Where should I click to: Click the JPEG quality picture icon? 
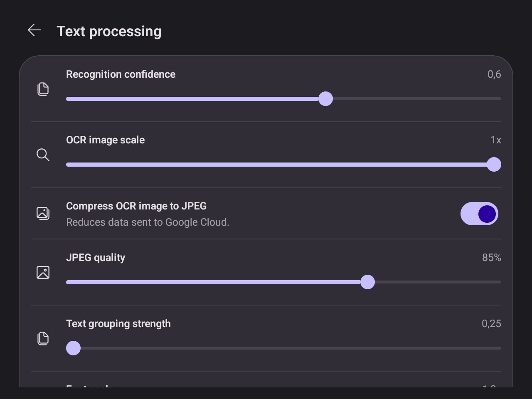pos(43,272)
